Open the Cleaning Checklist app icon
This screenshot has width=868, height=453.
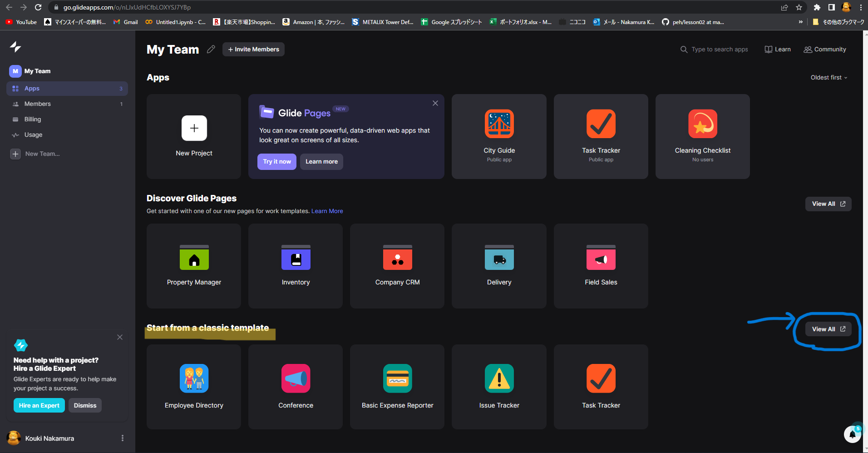pos(702,124)
